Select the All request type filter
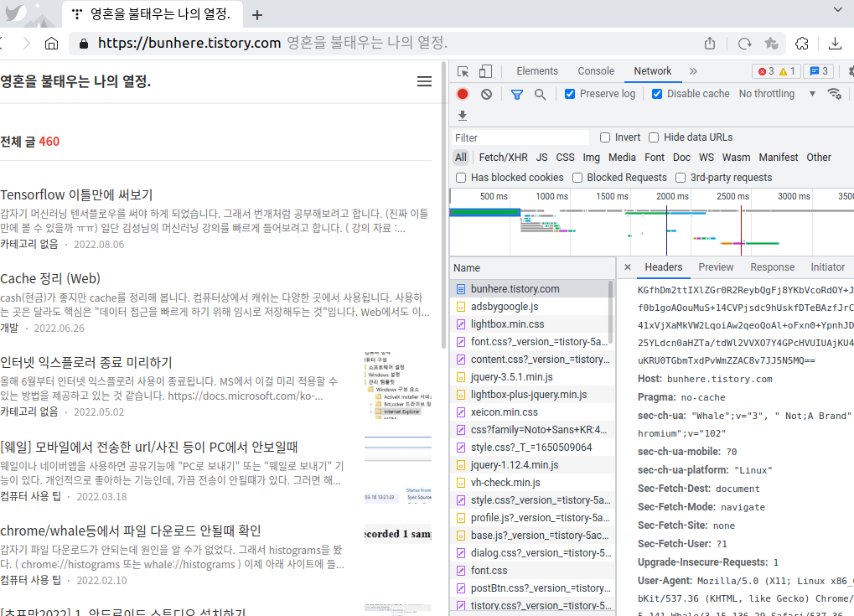Screen dimensions: 854x616 pyautogui.click(x=461, y=158)
